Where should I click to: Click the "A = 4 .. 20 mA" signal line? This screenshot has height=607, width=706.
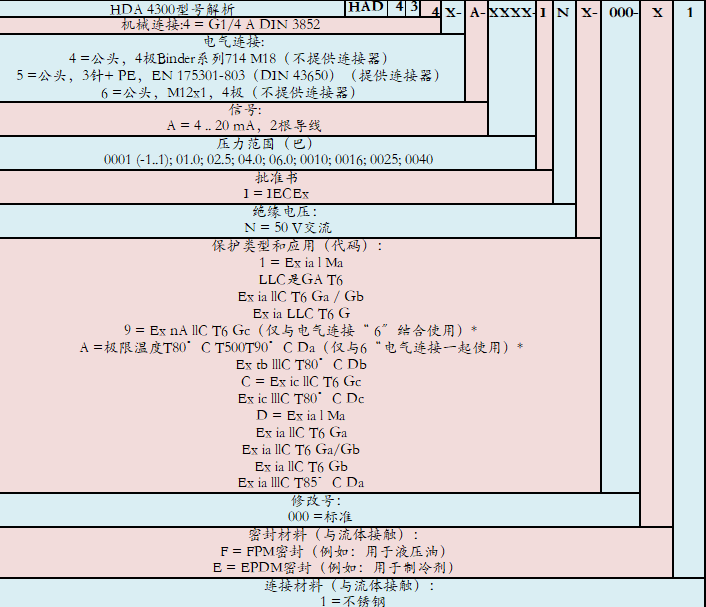coord(244,126)
